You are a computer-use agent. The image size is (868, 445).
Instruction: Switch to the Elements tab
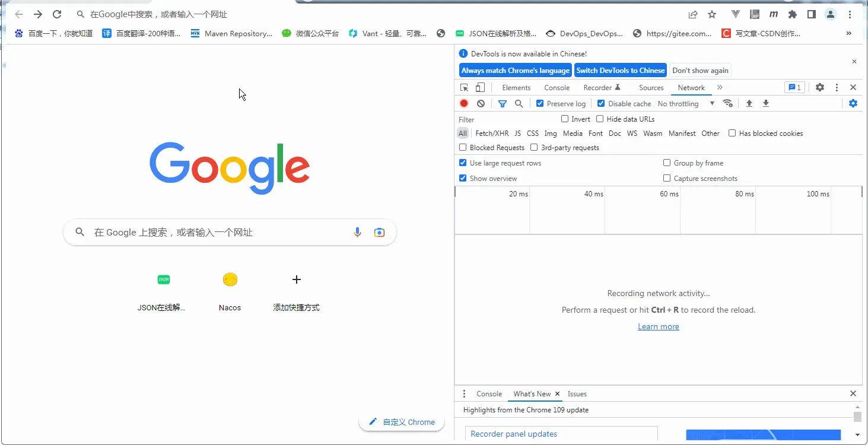(x=516, y=87)
